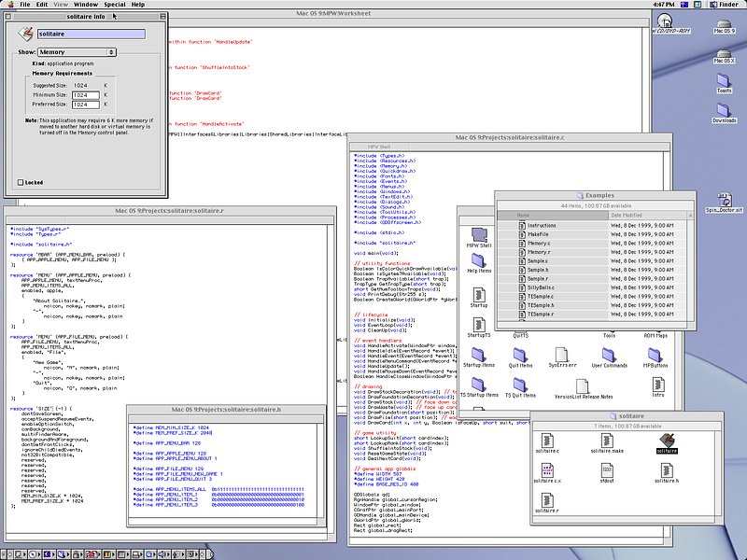
Task: Collapse the Control Strip using its end tab
Action: pyautogui.click(x=209, y=554)
